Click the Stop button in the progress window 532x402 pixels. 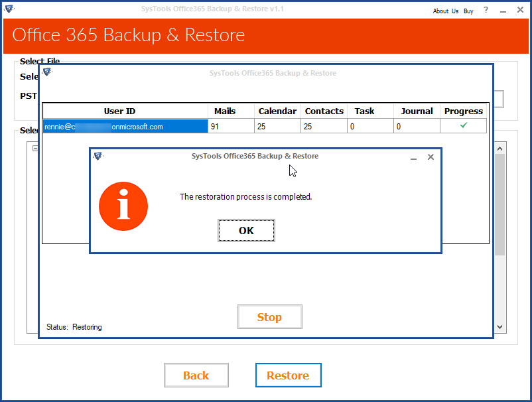(269, 316)
